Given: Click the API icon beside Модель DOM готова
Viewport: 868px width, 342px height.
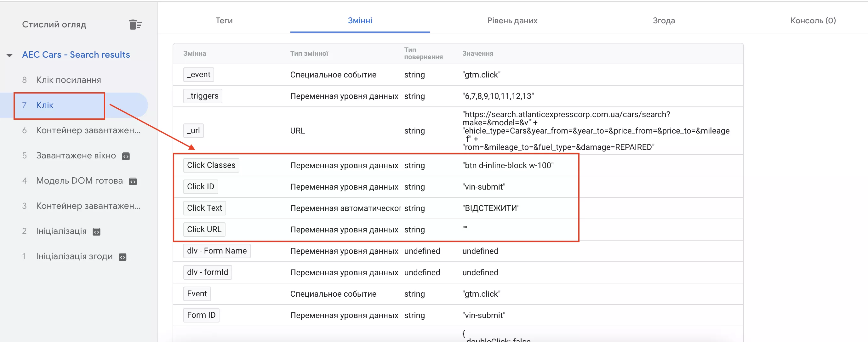Looking at the screenshot, I should (x=133, y=181).
